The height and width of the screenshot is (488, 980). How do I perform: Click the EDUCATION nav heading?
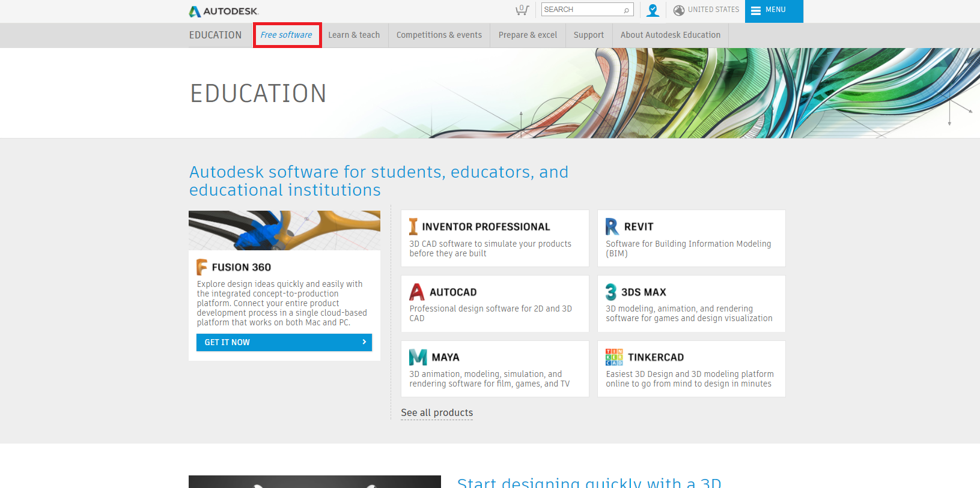tap(215, 35)
